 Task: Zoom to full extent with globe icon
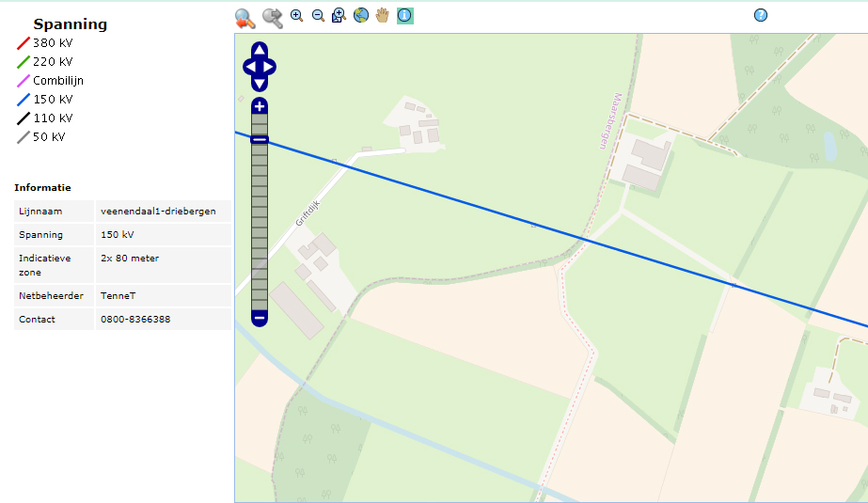click(x=361, y=16)
